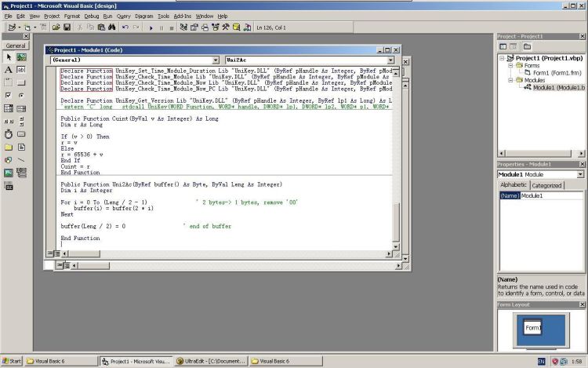Select the TextBox control in the toolbox
The height and width of the screenshot is (368, 588).
tap(21, 70)
